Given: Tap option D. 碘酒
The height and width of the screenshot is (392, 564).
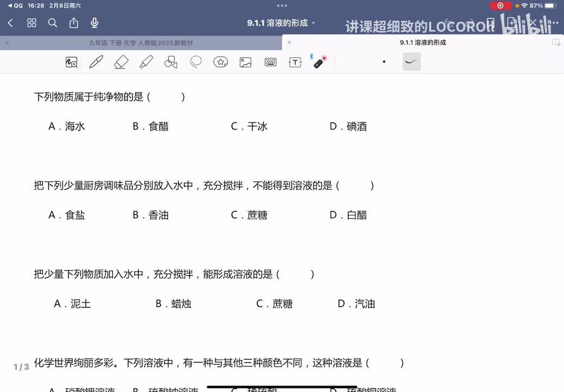Looking at the screenshot, I should 348,126.
